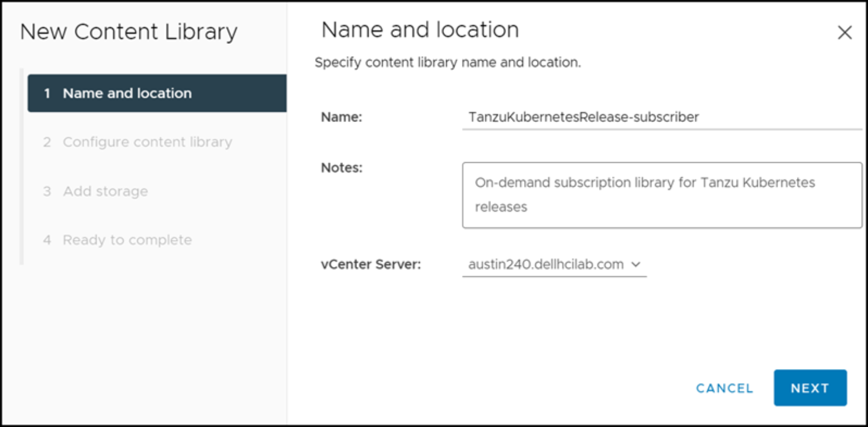Click the Notes: label
Viewport: 868px width, 427px height.
click(x=341, y=168)
